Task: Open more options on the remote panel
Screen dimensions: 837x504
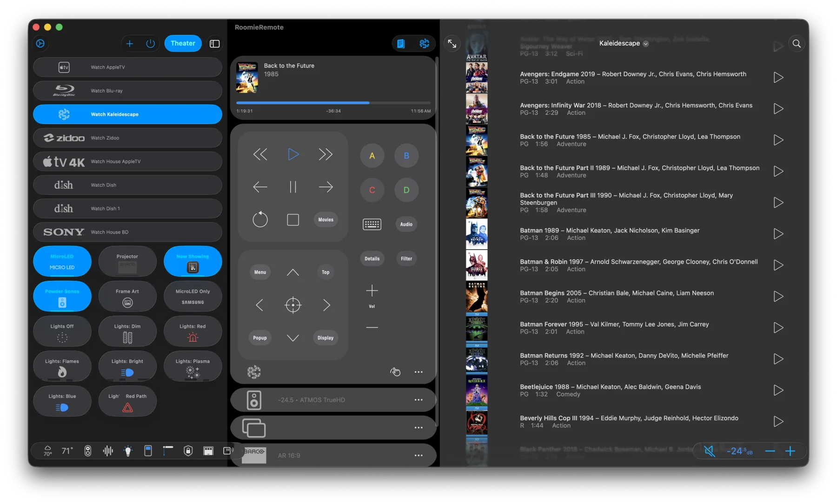Action: click(418, 372)
